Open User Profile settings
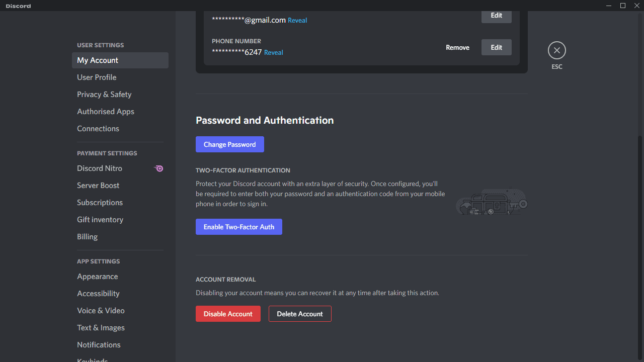This screenshot has width=644, height=362. point(120,77)
